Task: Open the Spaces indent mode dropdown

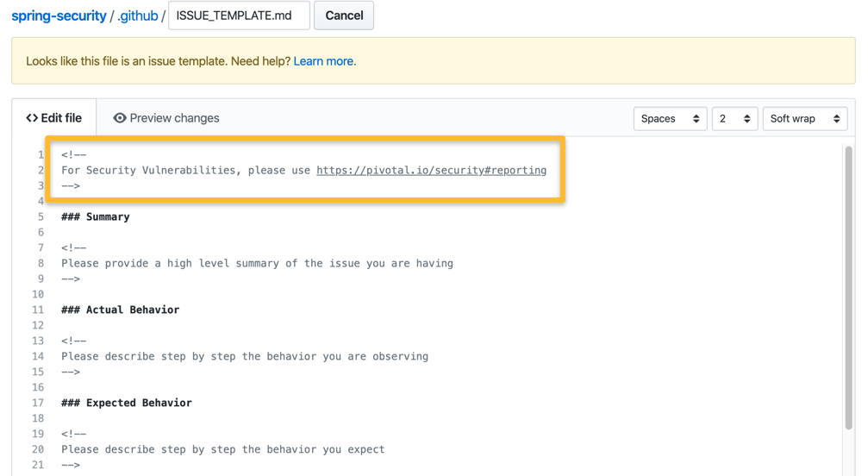Action: click(x=670, y=119)
